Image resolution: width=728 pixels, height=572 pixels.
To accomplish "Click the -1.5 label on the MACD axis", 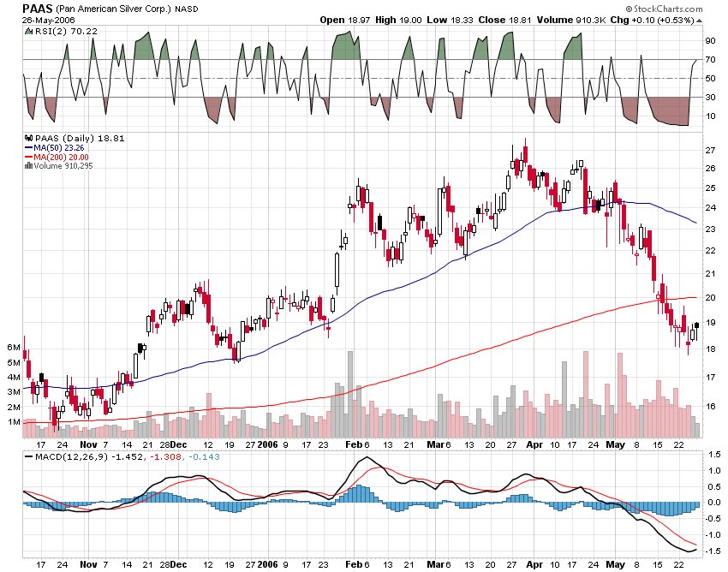I will point(713,551).
